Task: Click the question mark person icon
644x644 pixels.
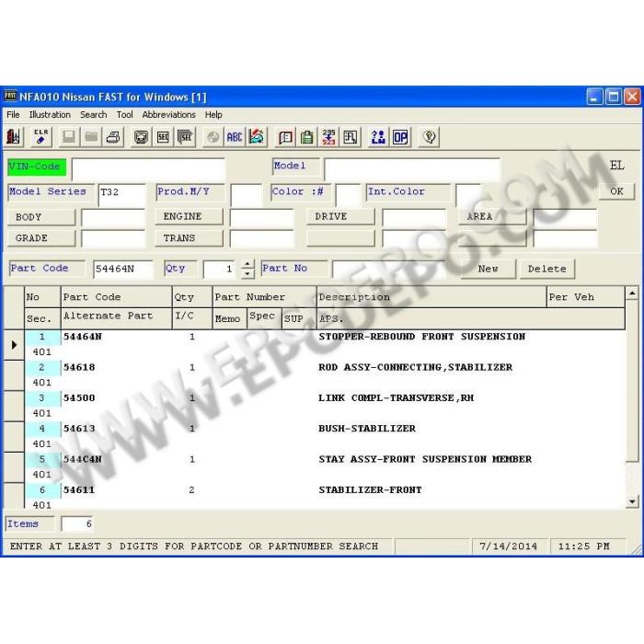Action: tap(378, 137)
